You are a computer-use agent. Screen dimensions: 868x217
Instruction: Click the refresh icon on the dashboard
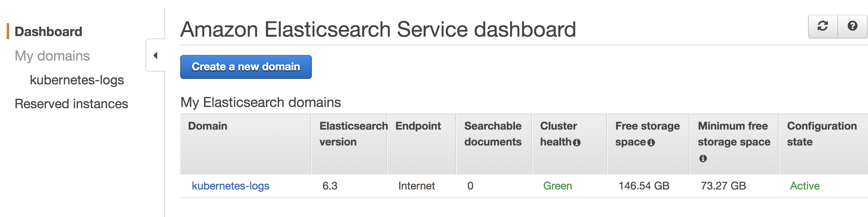click(822, 26)
